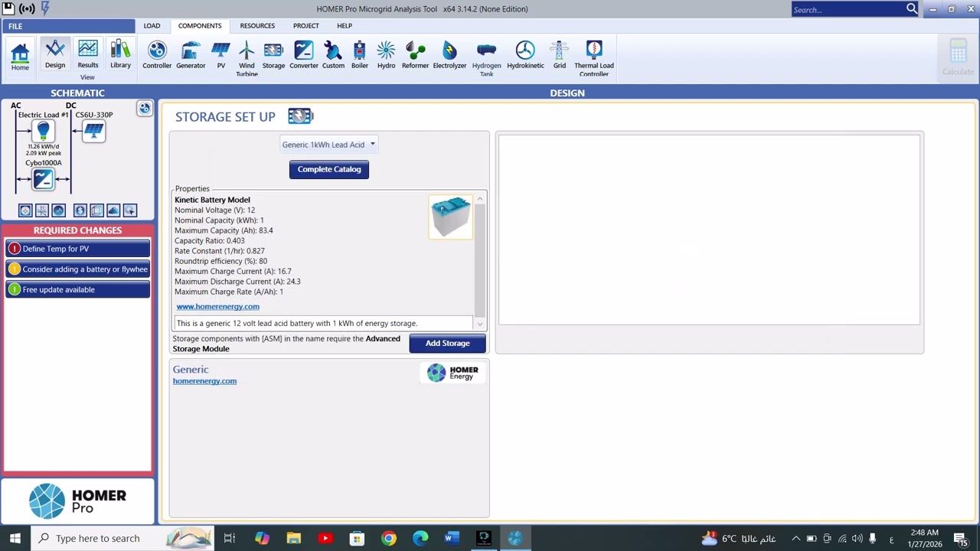Select the Reformer component
The height and width of the screenshot is (551, 980).
click(415, 55)
